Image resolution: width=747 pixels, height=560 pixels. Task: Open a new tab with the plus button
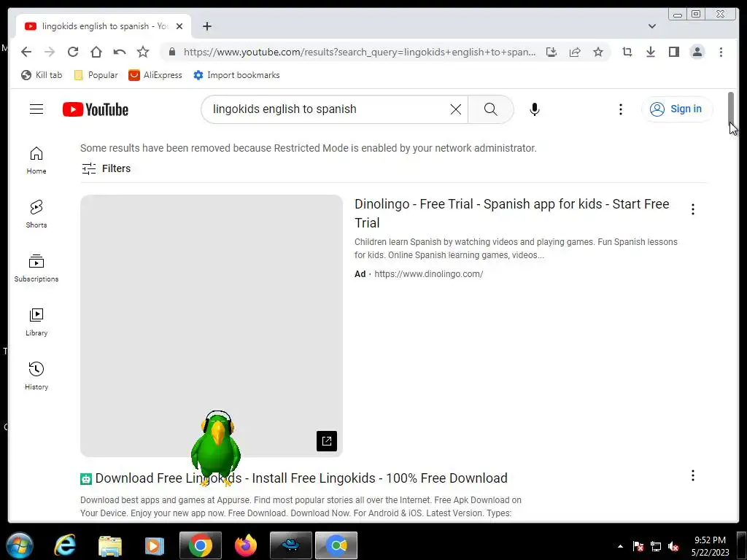[x=206, y=26]
